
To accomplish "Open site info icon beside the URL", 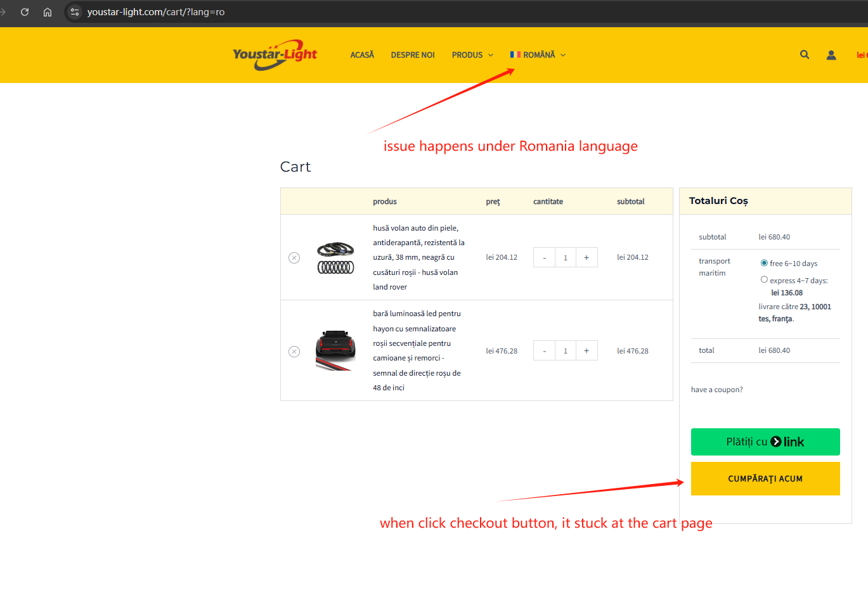I will 75,12.
